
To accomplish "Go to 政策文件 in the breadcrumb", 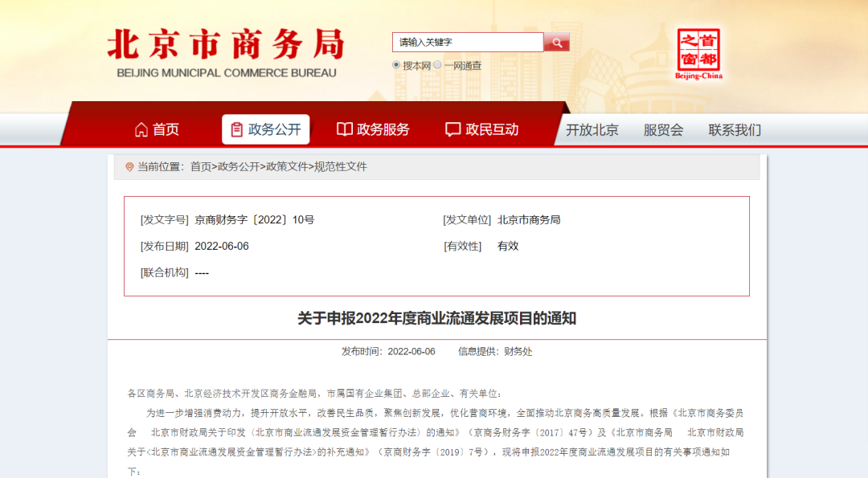I will click(x=287, y=166).
